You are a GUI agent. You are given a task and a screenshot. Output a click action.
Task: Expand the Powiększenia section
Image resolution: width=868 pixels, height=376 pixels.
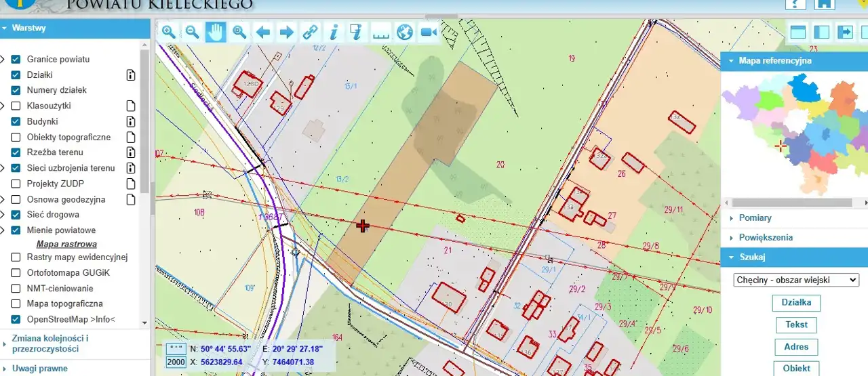tap(765, 238)
